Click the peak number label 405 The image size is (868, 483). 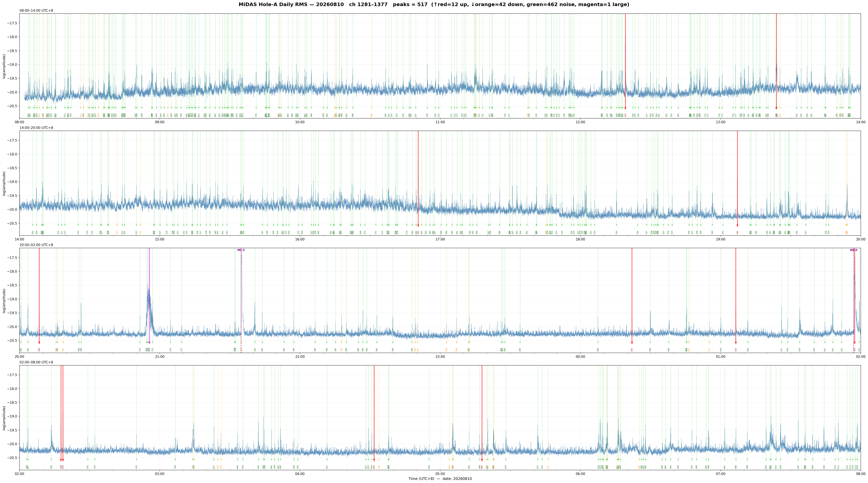tap(520, 349)
